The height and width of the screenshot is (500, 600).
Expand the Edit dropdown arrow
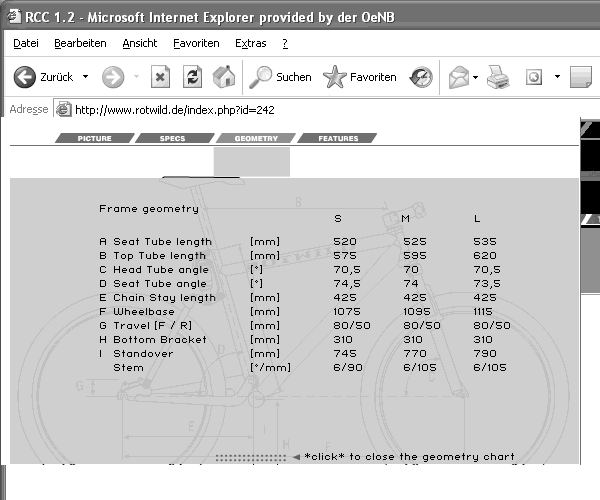[558, 77]
